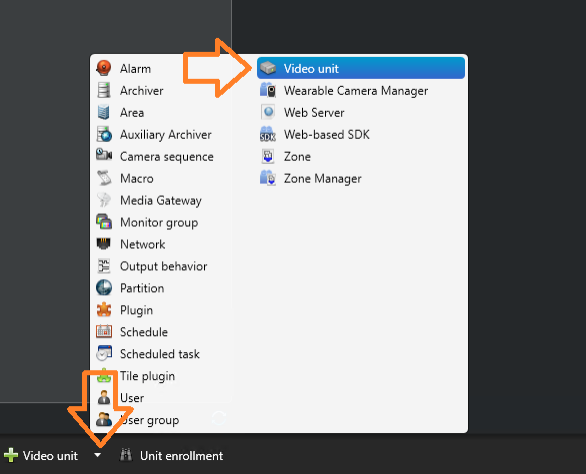Choose the Media Gateway entry
586x474 pixels.
pyautogui.click(x=161, y=200)
